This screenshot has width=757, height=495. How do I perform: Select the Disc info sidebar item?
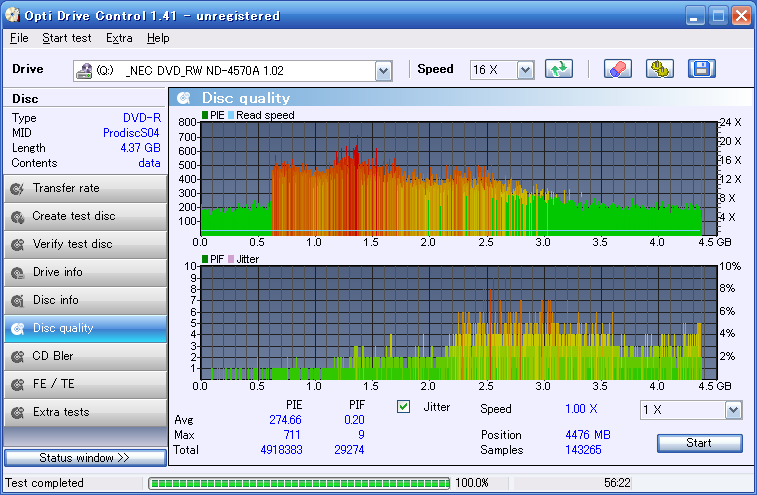tap(85, 300)
